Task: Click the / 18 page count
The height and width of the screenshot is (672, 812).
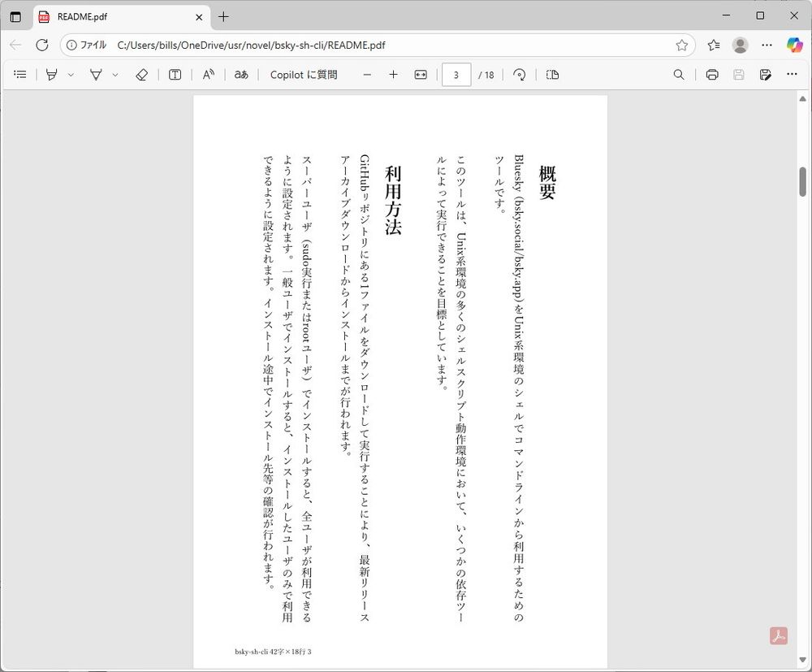Action: coord(486,75)
